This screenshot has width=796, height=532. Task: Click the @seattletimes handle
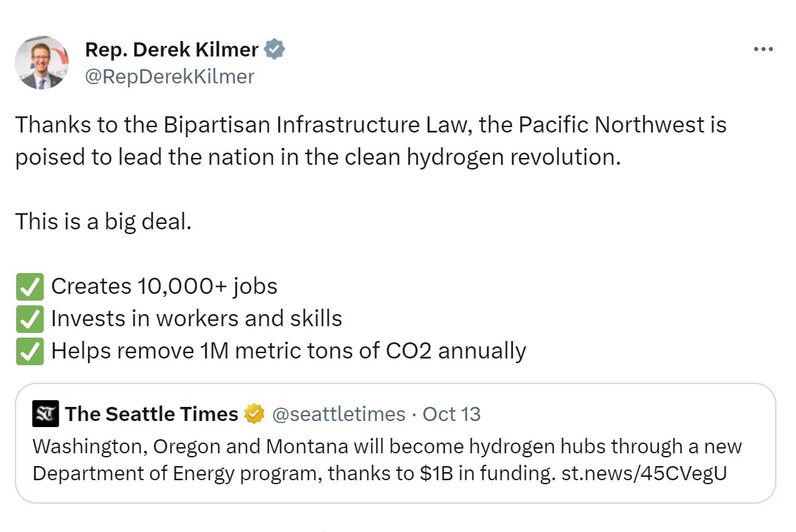338,414
